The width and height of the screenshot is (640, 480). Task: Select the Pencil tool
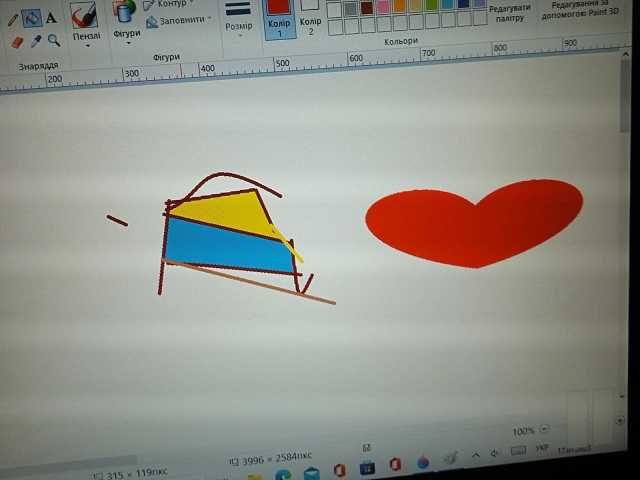12,19
